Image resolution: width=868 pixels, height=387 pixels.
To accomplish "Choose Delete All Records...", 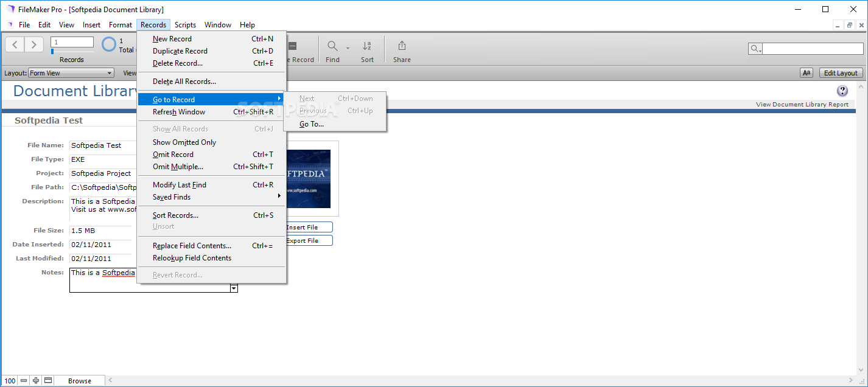I will pos(212,82).
